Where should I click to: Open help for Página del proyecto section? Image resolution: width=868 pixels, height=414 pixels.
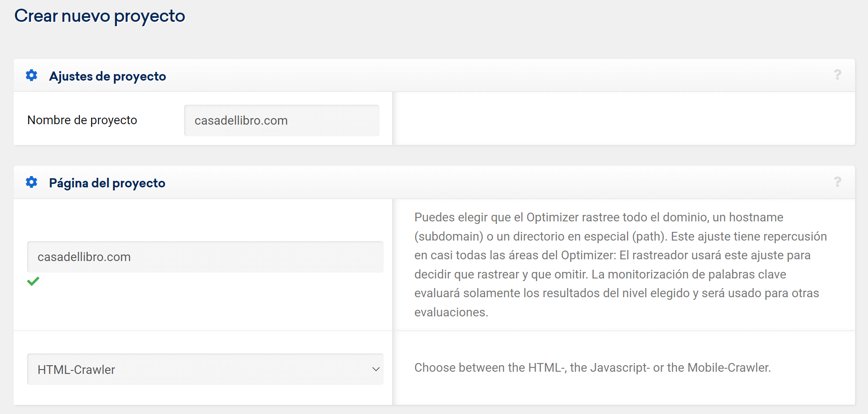point(837,182)
